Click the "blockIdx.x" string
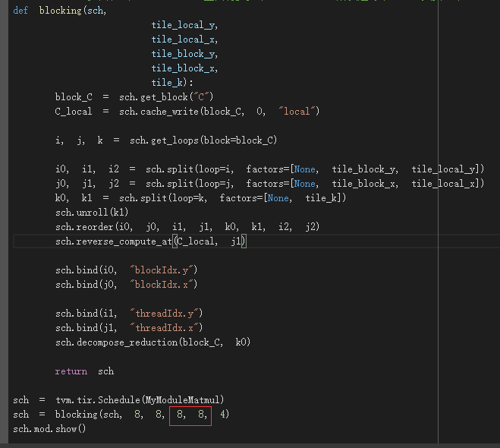 [x=161, y=285]
